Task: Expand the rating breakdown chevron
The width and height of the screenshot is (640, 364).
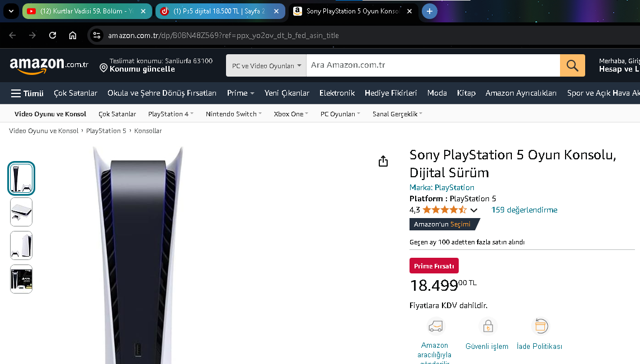Action: pyautogui.click(x=474, y=210)
